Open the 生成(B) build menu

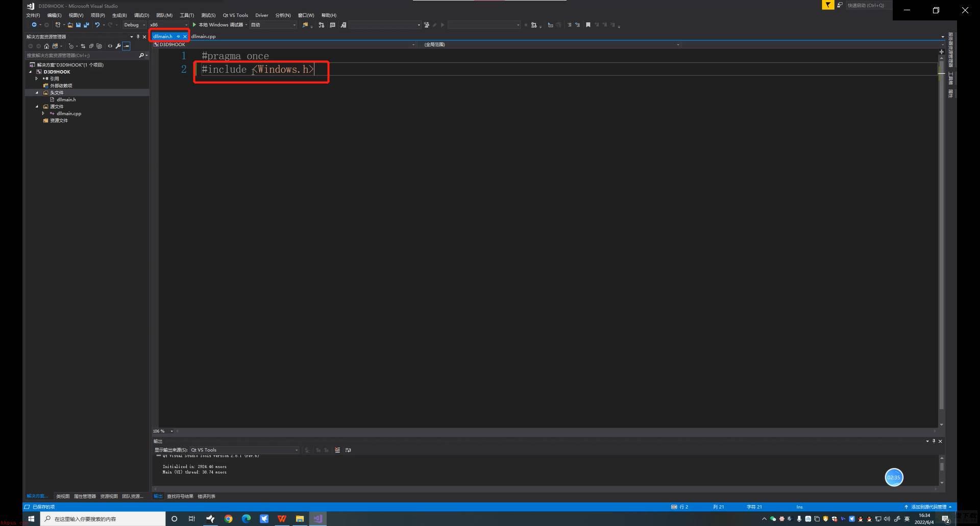(x=119, y=15)
